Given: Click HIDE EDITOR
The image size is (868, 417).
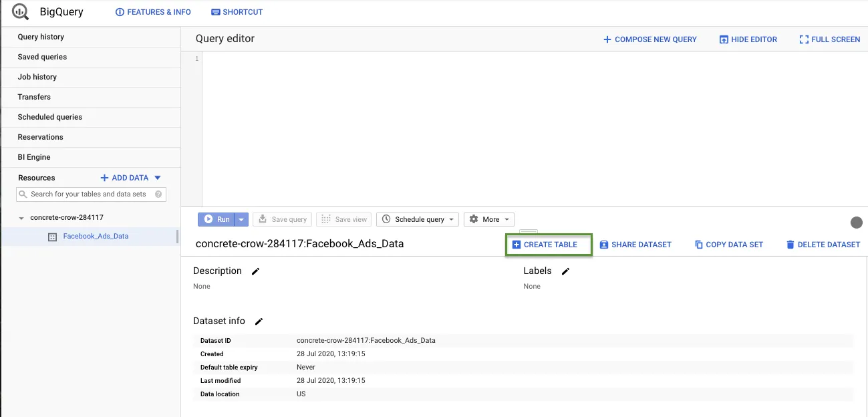Looking at the screenshot, I should [748, 39].
